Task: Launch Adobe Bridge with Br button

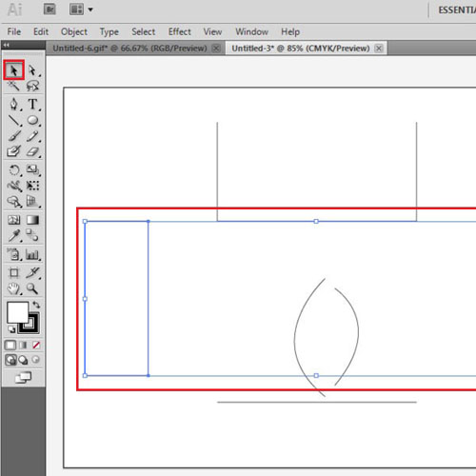Action: coord(50,10)
